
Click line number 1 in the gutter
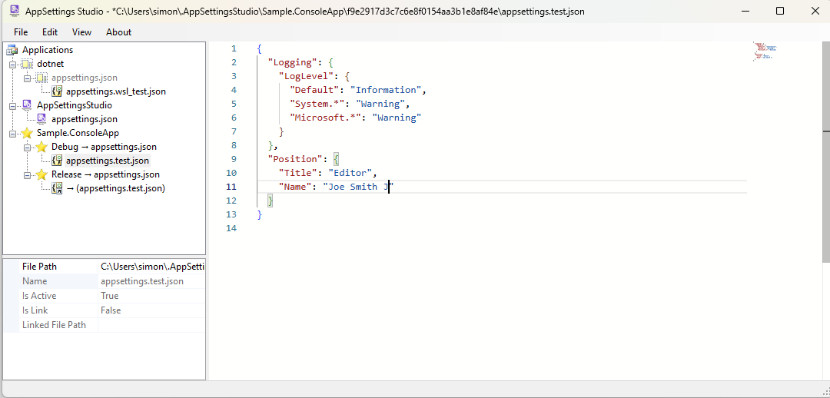pos(234,49)
